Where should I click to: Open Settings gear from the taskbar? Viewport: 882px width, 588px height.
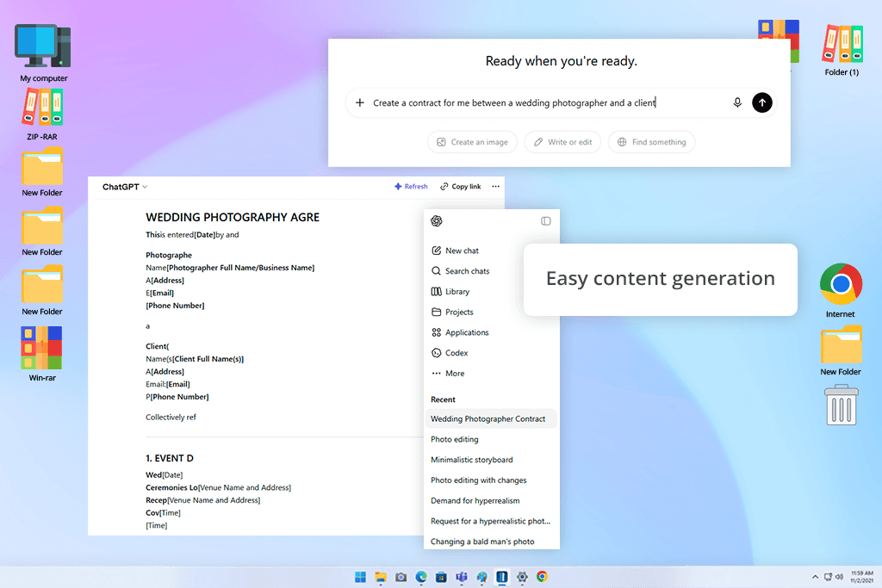[522, 578]
